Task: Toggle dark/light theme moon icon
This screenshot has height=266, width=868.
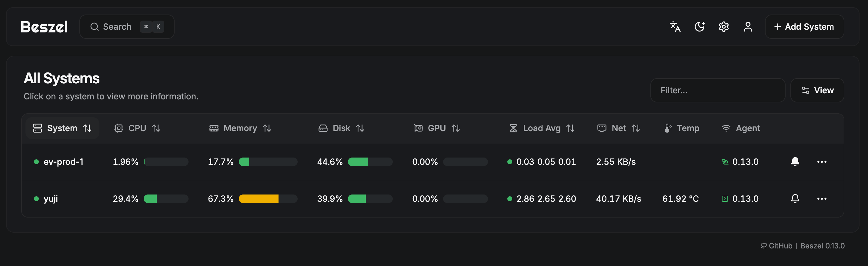Action: coord(699,27)
